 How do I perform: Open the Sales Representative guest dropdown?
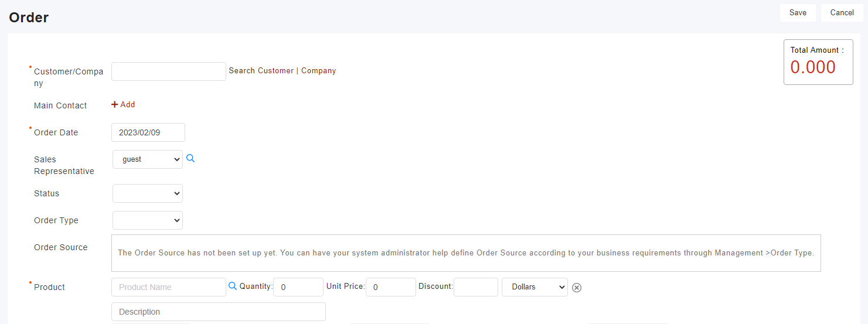(x=148, y=159)
